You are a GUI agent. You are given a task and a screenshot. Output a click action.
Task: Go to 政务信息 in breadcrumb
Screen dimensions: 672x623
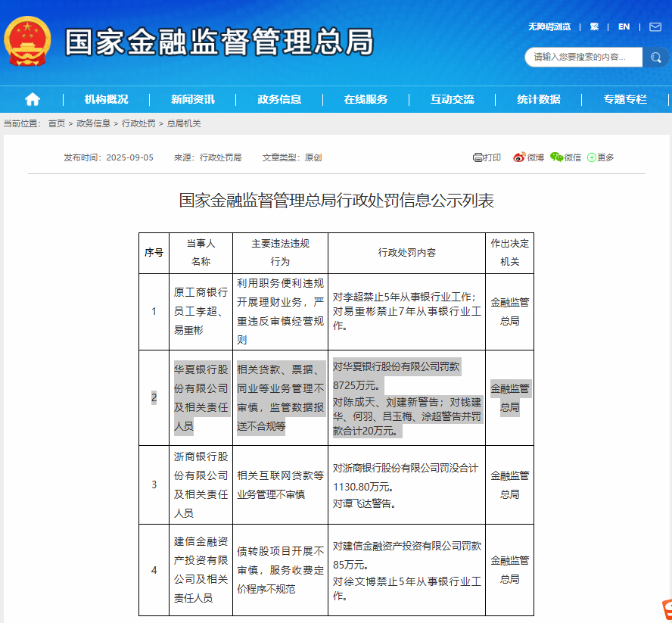click(x=93, y=123)
